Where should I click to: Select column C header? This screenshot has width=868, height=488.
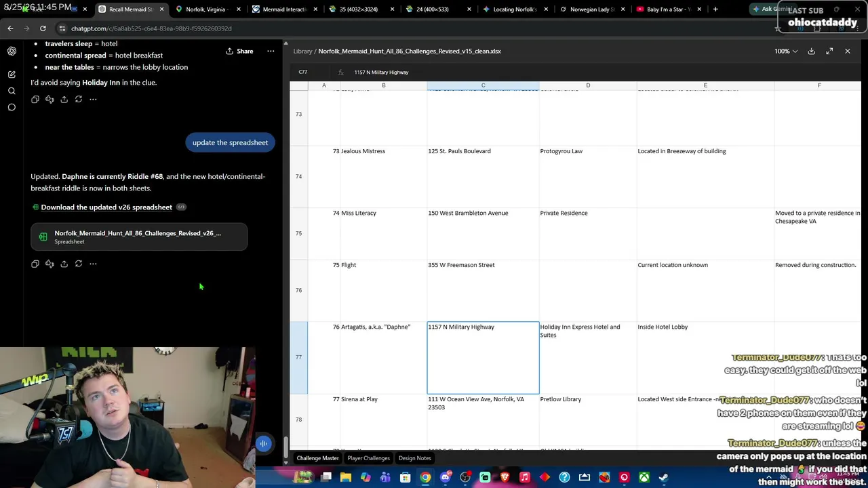(x=483, y=85)
